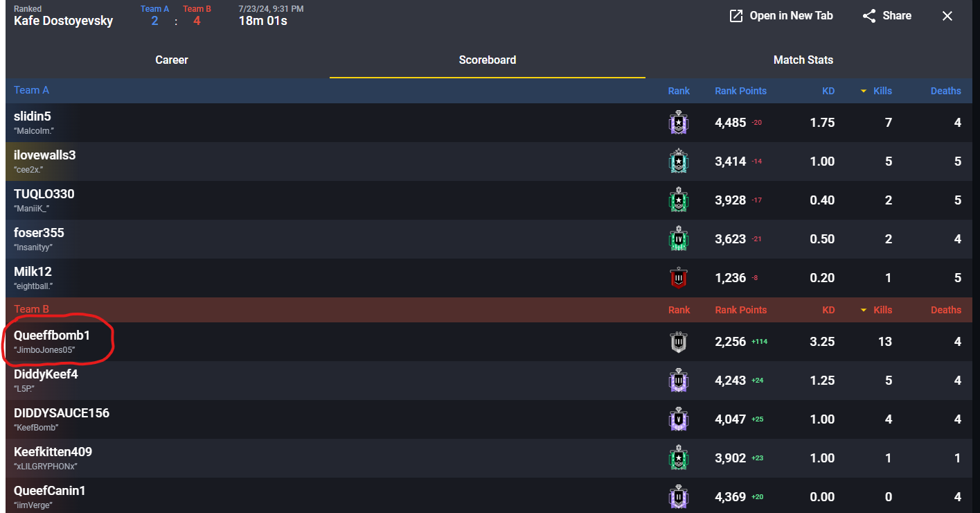Image resolution: width=980 pixels, height=513 pixels.
Task: Open player ilovewalls3's profile
Action: click(x=45, y=155)
